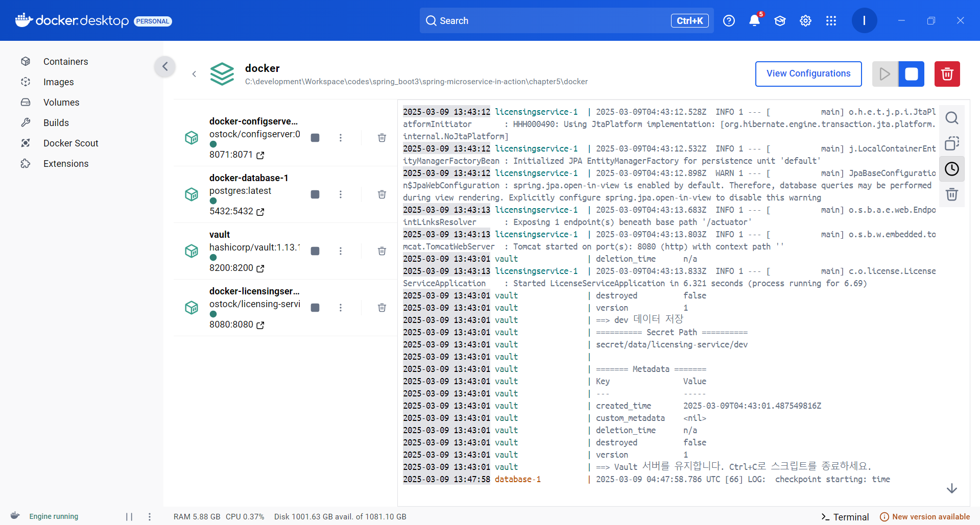
Task: Open the help question mark icon
Action: coord(729,20)
